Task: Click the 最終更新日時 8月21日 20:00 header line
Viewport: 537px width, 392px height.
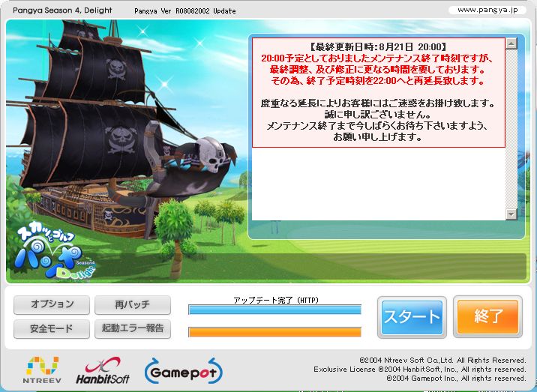Action: (378, 47)
